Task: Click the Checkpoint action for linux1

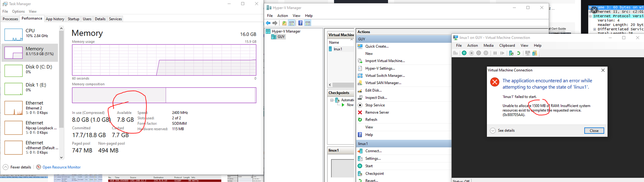Action: 374,174
